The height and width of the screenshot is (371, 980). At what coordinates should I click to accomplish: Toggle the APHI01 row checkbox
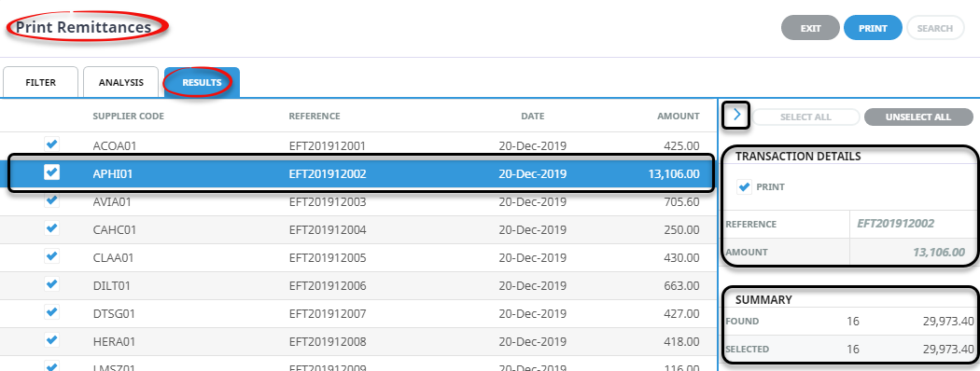(52, 172)
